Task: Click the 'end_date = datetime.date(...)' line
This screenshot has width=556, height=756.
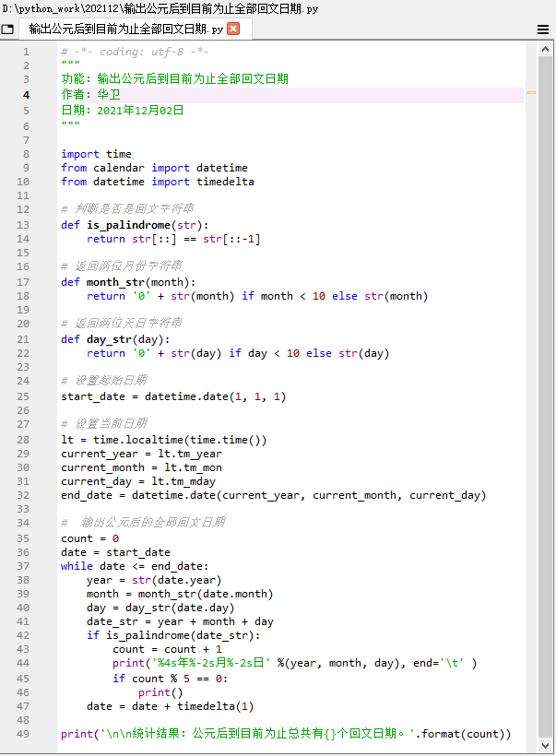Action: [274, 496]
